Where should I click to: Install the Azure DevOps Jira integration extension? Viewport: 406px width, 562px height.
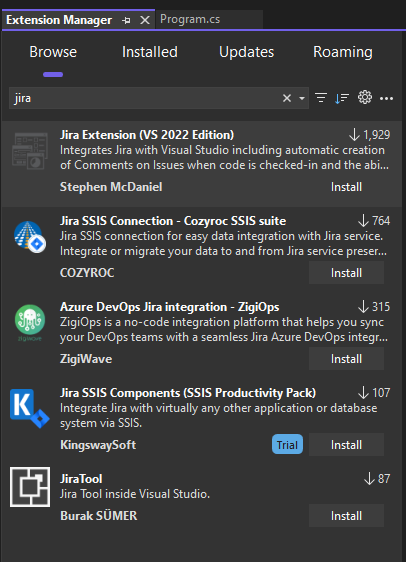click(x=346, y=359)
